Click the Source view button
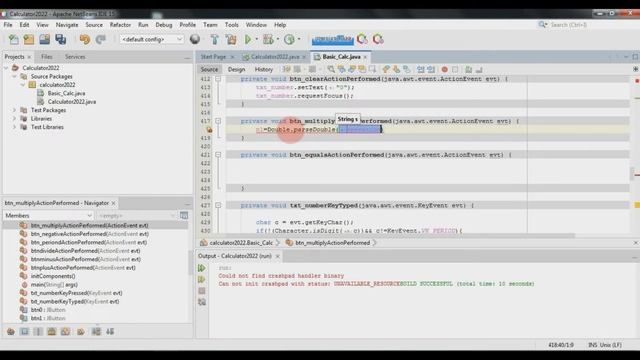 tap(209, 69)
